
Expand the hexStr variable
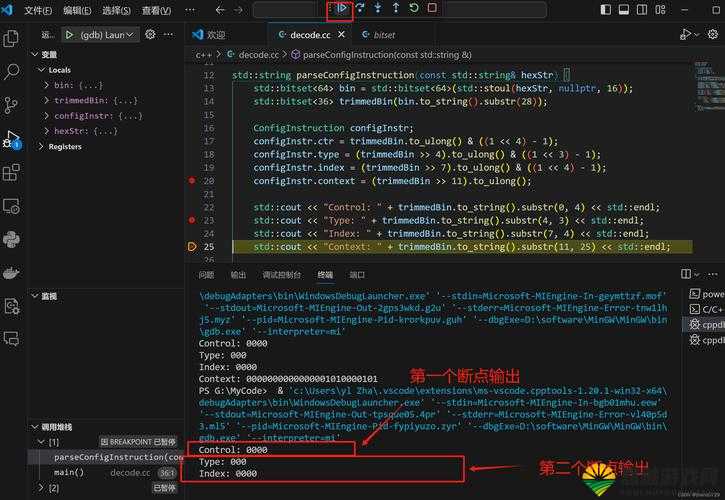click(x=47, y=131)
